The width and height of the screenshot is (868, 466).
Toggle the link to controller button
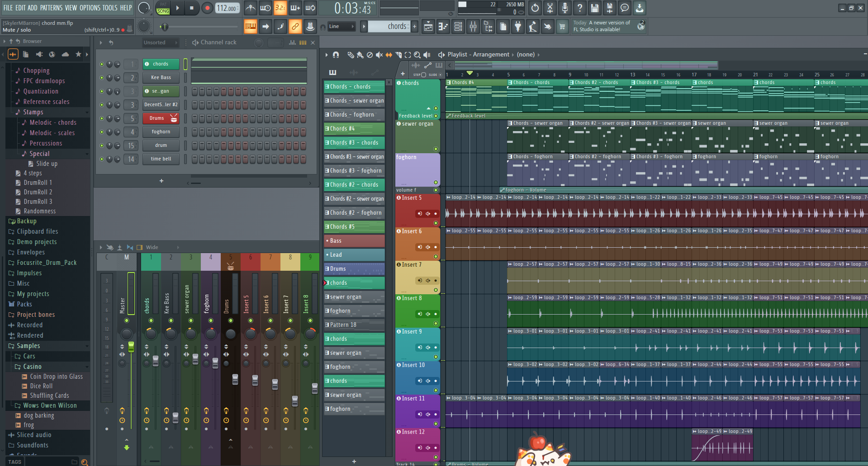[295, 27]
